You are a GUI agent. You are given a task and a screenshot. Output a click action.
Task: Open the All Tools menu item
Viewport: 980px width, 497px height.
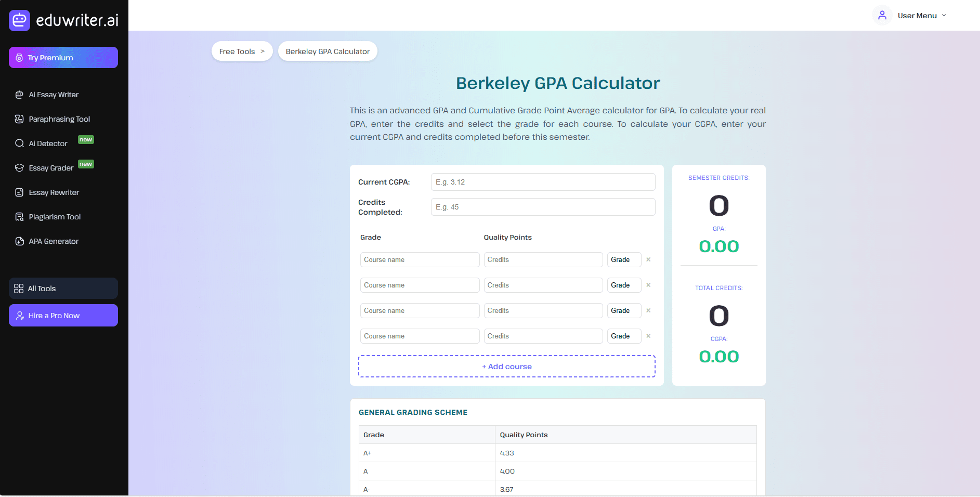63,289
